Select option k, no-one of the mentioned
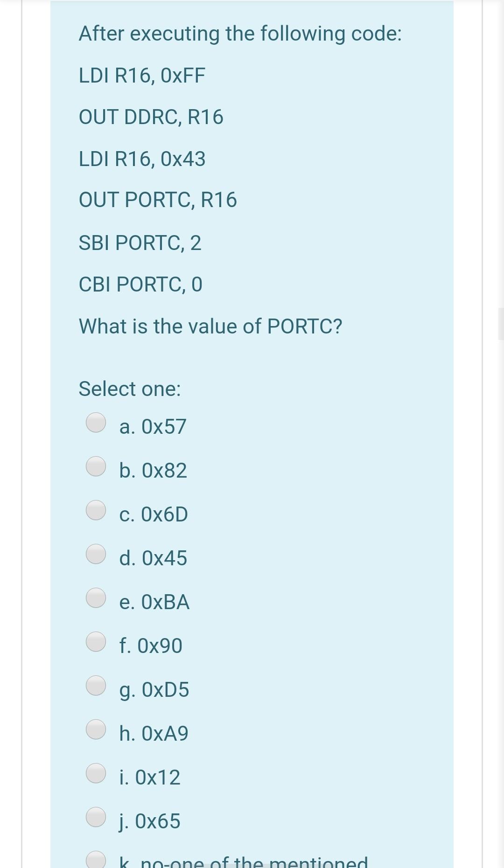This screenshot has width=504, height=868. click(96, 860)
